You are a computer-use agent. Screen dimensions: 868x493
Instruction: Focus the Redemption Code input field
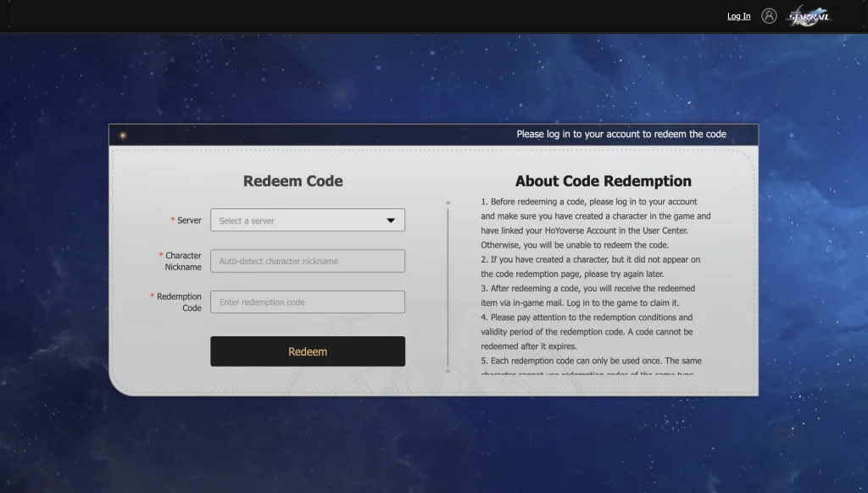[307, 302]
